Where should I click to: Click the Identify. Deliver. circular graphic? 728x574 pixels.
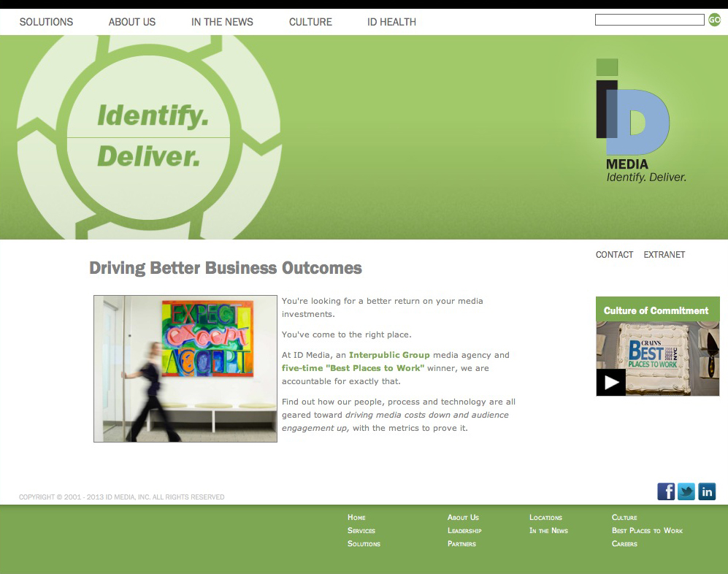click(148, 137)
